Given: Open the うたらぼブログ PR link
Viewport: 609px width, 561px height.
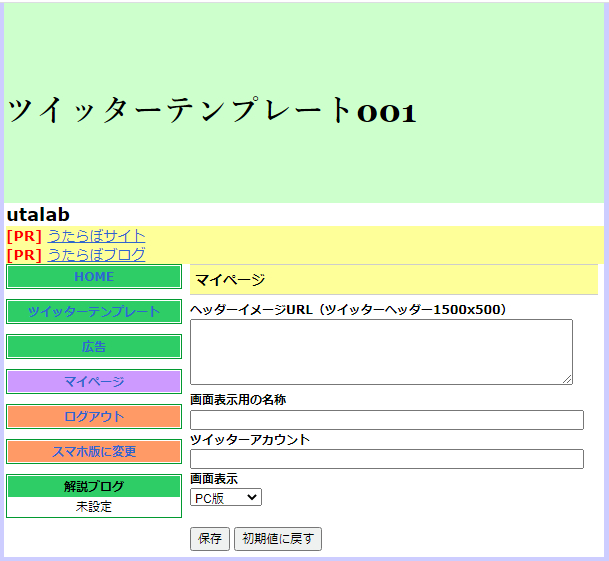Looking at the screenshot, I should click(x=96, y=255).
